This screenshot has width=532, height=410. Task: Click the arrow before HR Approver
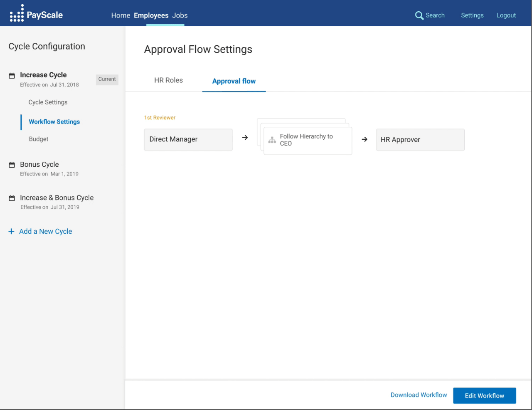(x=365, y=140)
